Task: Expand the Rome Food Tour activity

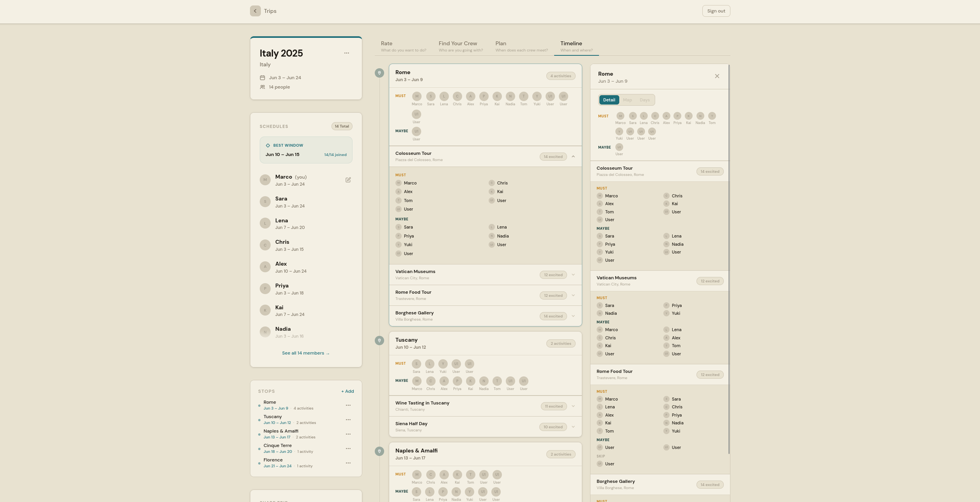Action: pos(573,296)
